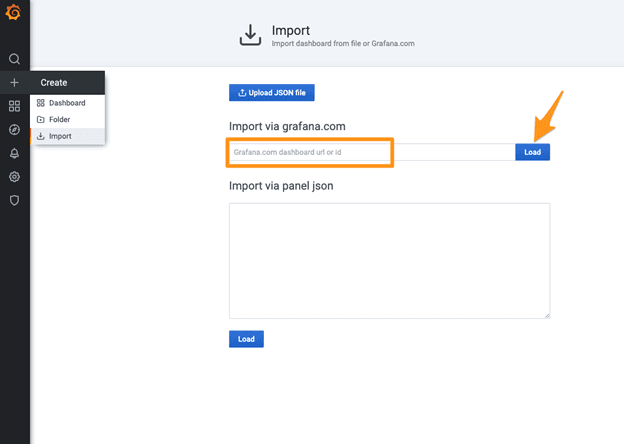The height and width of the screenshot is (444, 624).
Task: Open the search icon in sidebar
Action: (14, 59)
